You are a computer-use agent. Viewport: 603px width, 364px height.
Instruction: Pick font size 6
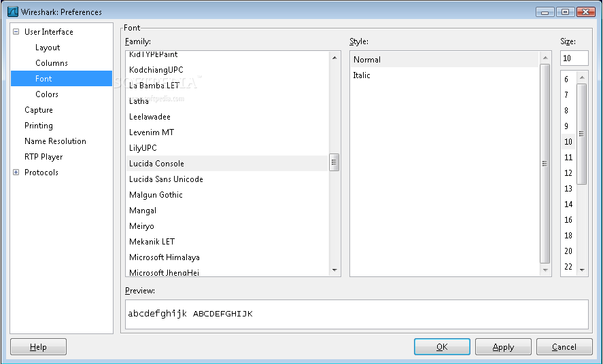coord(568,79)
